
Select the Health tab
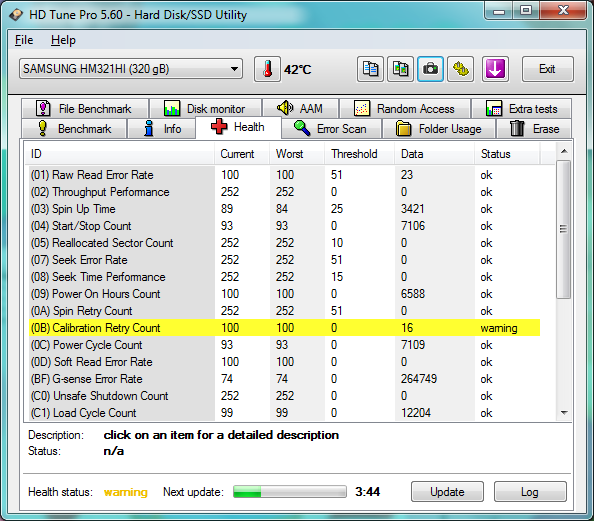pos(238,127)
